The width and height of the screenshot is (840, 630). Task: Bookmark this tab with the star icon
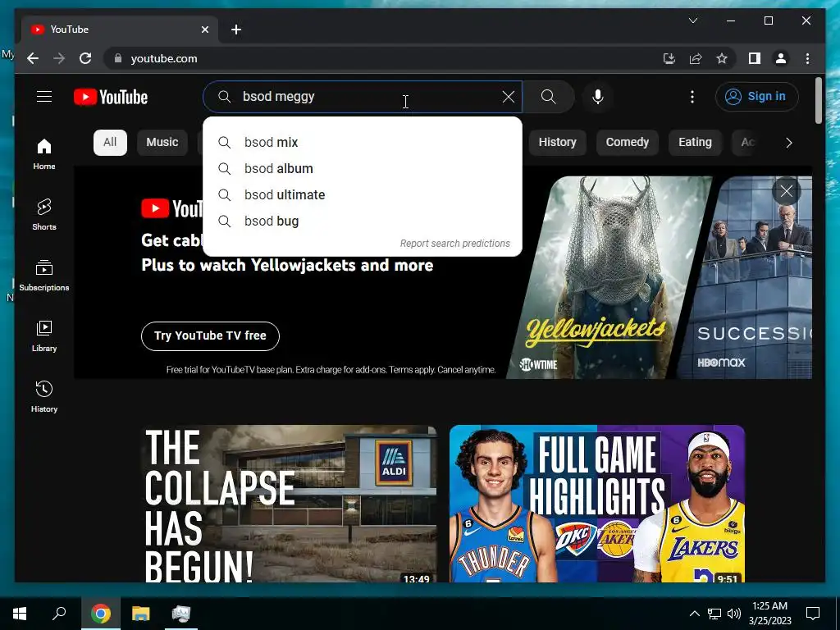coord(722,58)
